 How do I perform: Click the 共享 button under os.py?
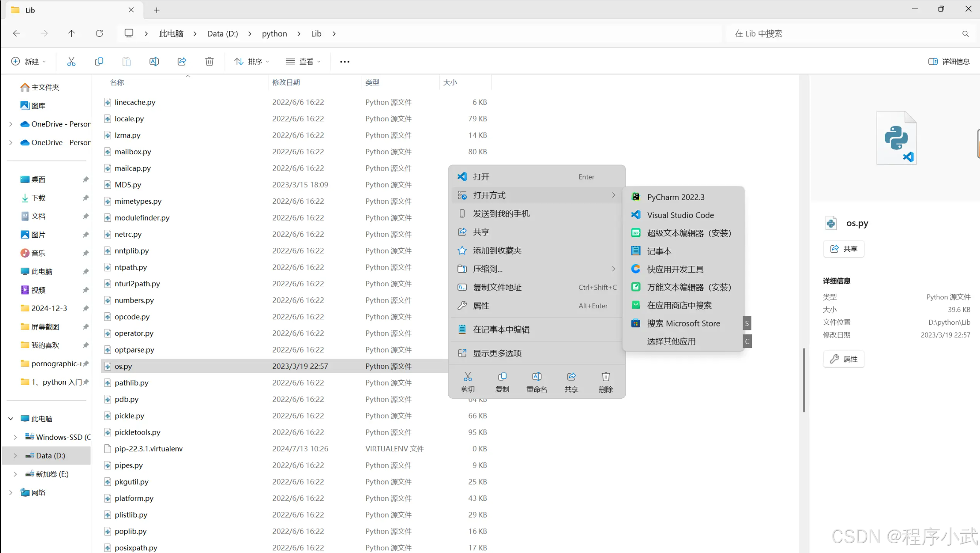pyautogui.click(x=843, y=249)
